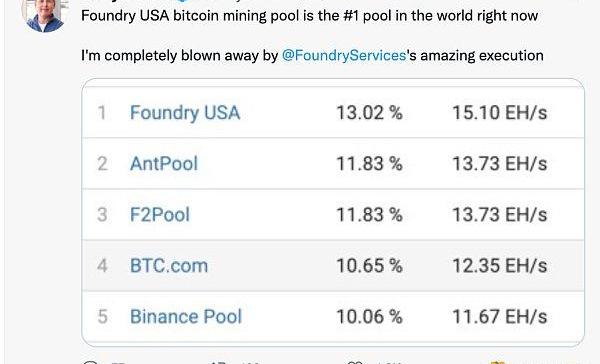The image size is (600, 364).
Task: Open the F2Pool pool link
Action: click(x=160, y=215)
